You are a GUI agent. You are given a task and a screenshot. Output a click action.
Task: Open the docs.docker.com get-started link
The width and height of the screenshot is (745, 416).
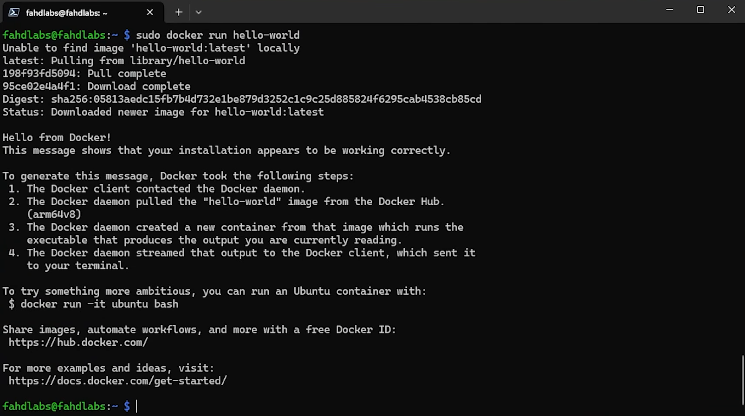click(x=118, y=381)
